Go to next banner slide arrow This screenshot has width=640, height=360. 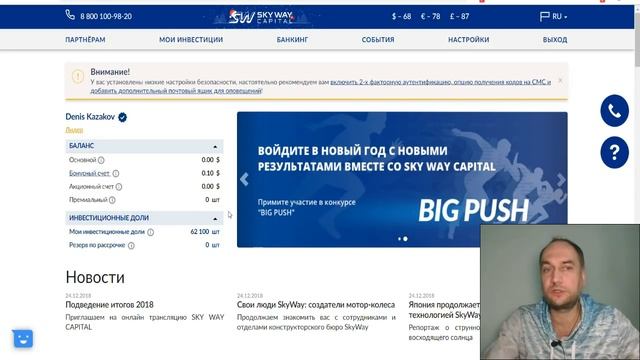pyautogui.click(x=561, y=179)
